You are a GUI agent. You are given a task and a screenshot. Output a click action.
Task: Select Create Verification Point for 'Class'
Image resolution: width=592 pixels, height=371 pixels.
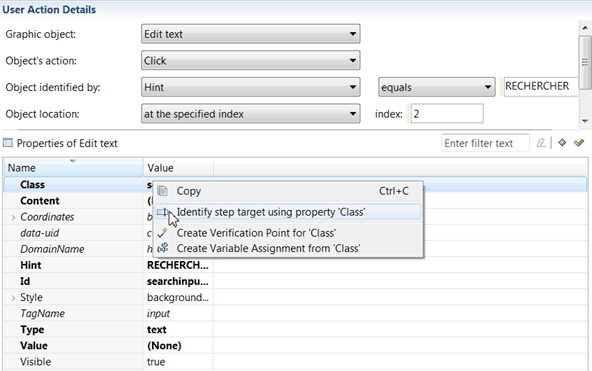288,233
